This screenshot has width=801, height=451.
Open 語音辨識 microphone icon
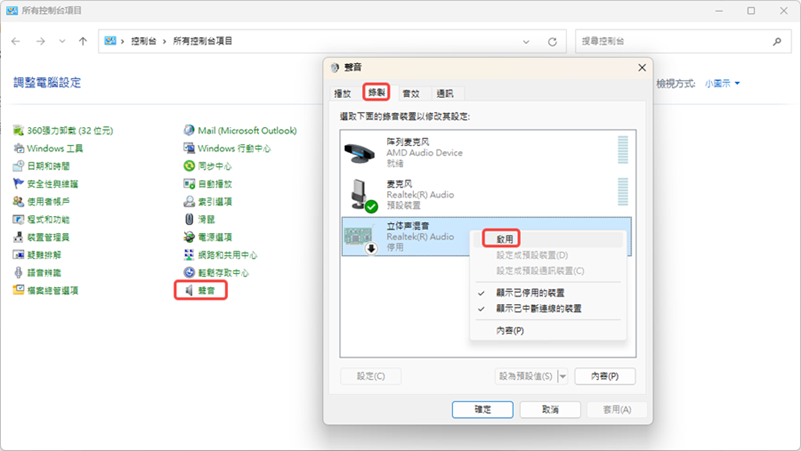(18, 273)
